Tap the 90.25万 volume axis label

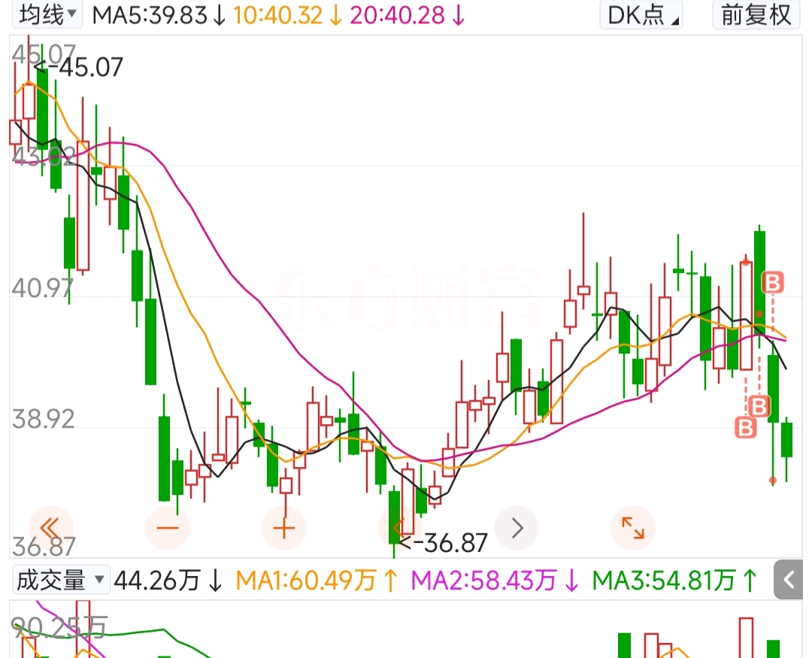tap(59, 627)
